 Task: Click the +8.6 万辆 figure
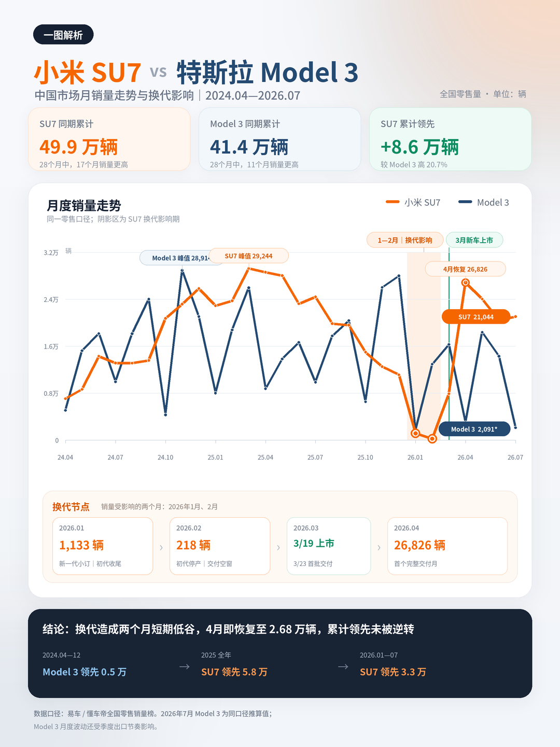[x=419, y=147]
